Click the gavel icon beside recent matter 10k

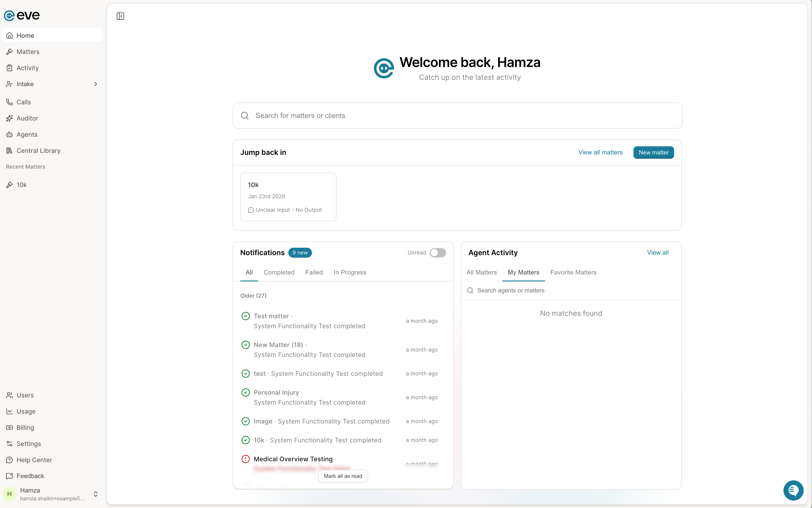9,185
